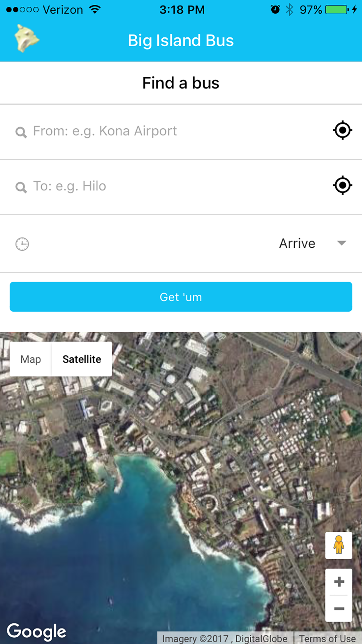
Task: Zoom out the map with minus
Action: (339, 609)
